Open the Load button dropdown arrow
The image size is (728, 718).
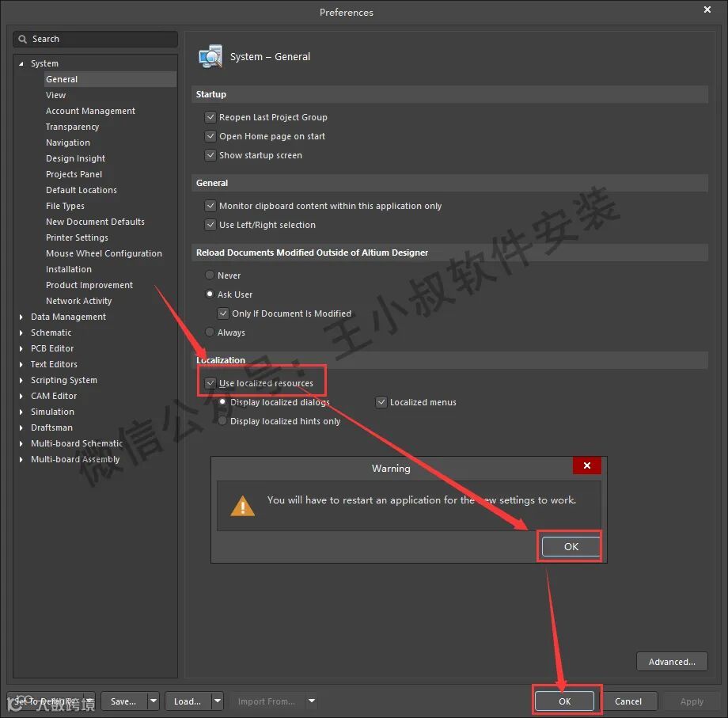(218, 701)
